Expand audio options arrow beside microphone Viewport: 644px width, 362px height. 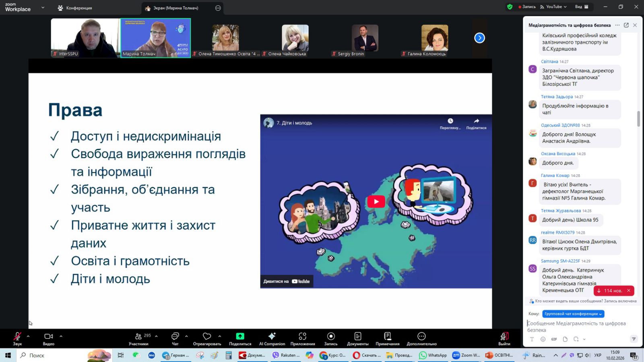[28, 336]
